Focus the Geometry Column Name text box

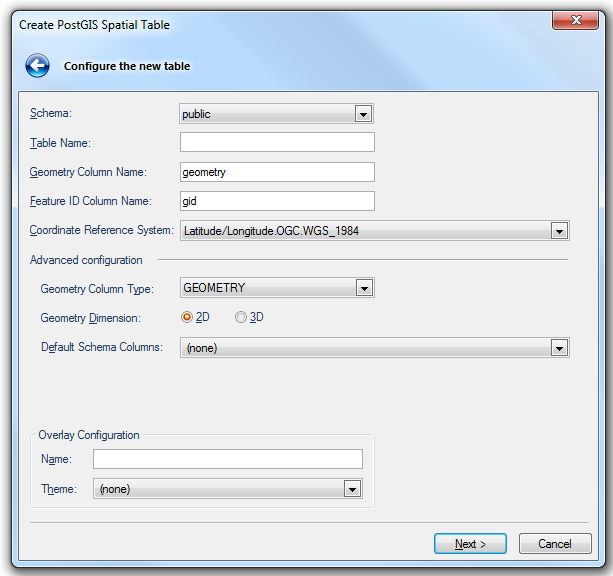(x=277, y=172)
